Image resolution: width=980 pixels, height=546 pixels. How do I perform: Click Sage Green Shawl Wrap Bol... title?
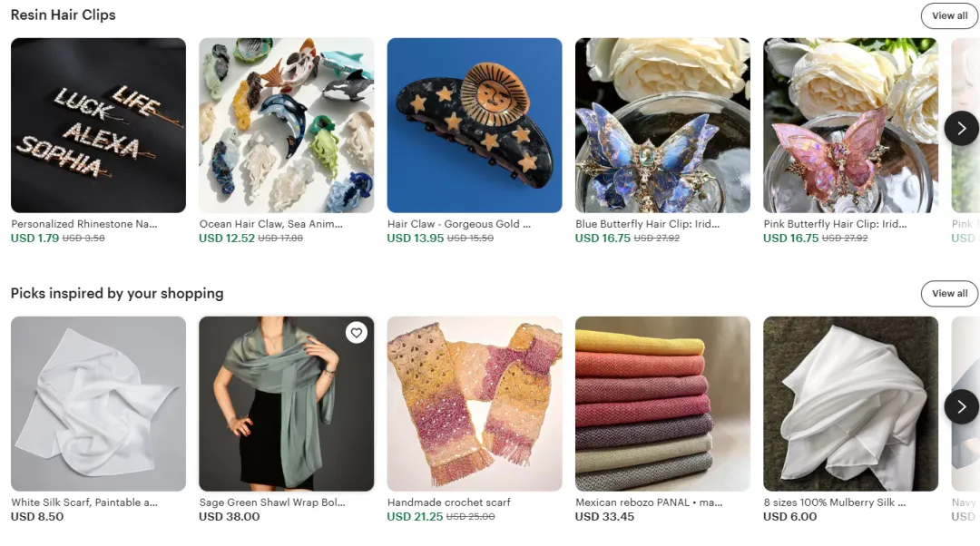(x=272, y=502)
